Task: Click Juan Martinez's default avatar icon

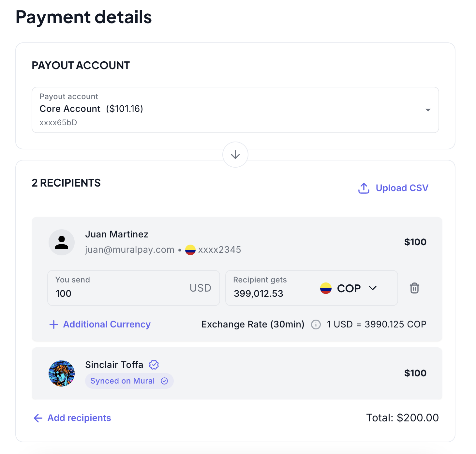Action: coord(62,242)
